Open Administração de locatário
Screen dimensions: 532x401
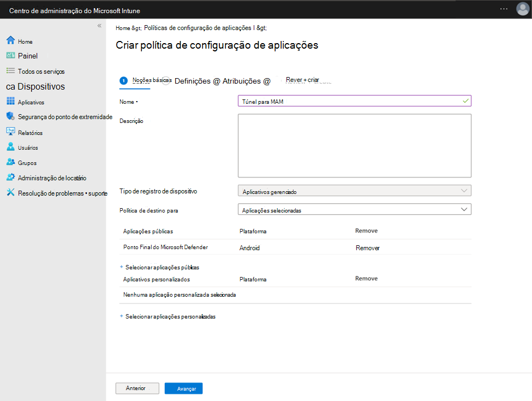(52, 178)
